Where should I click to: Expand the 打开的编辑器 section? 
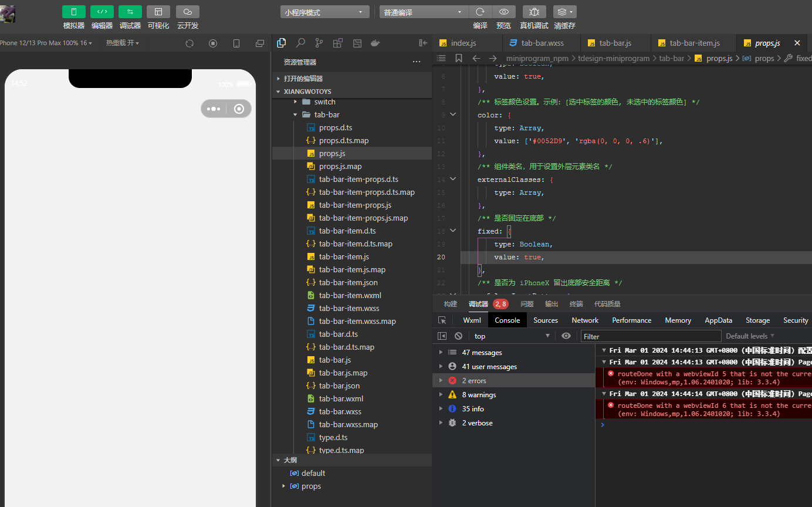pyautogui.click(x=351, y=79)
